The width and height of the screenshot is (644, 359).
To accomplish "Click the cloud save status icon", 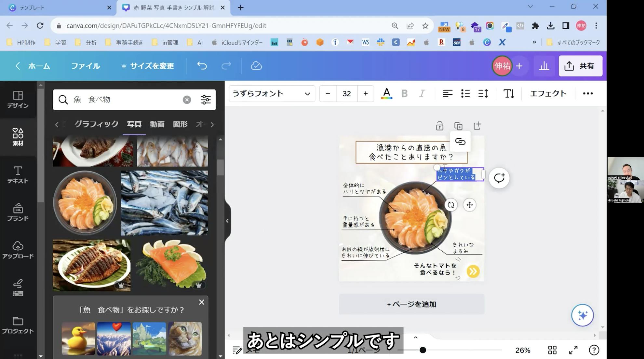I will point(256,66).
